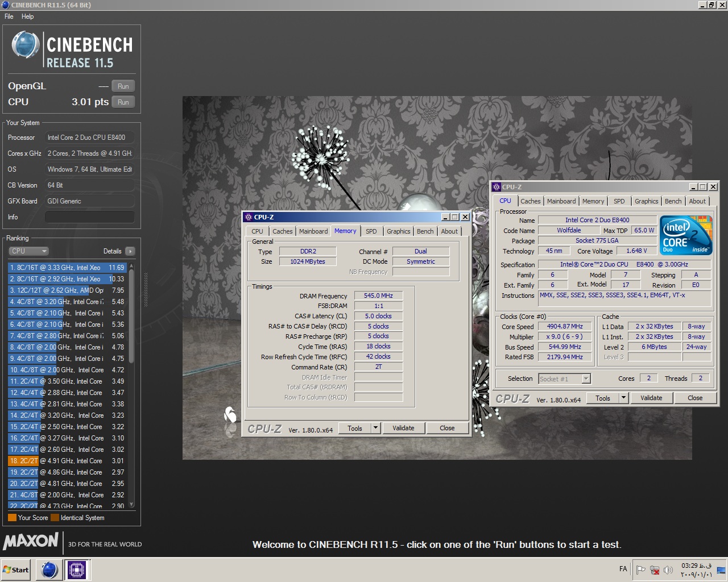This screenshot has height=582, width=728.
Task: Select ranking entry 1 scoring 11.69
Action: point(68,267)
